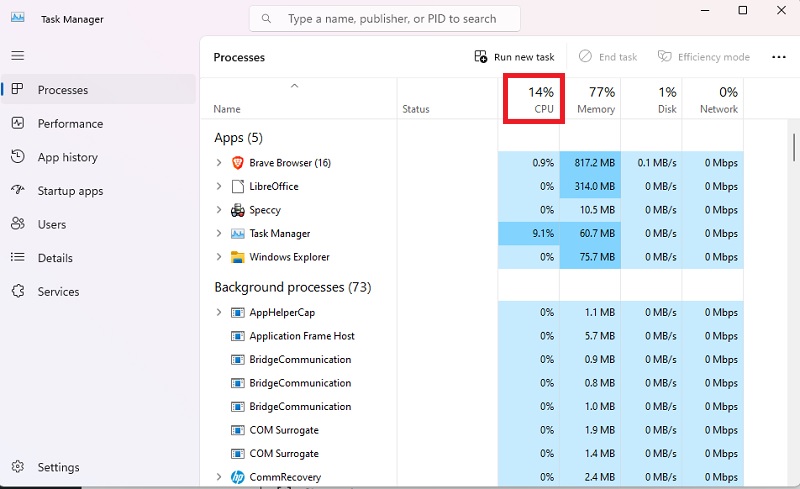Sort by the Disk column header

pos(652,99)
